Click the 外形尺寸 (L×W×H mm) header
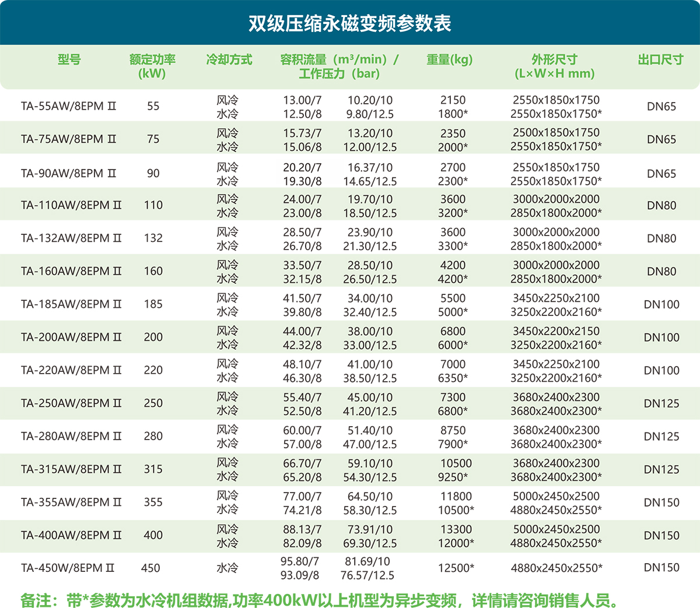700x608 pixels. coord(554,66)
